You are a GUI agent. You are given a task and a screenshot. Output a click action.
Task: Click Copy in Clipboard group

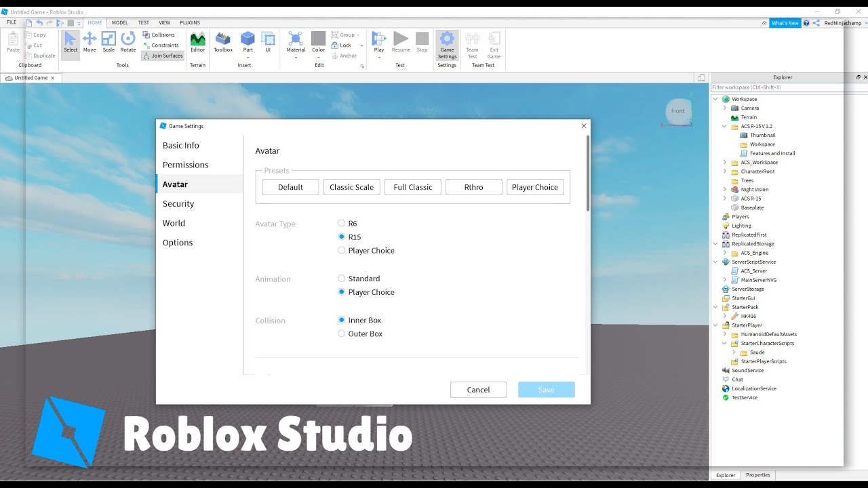(35, 35)
